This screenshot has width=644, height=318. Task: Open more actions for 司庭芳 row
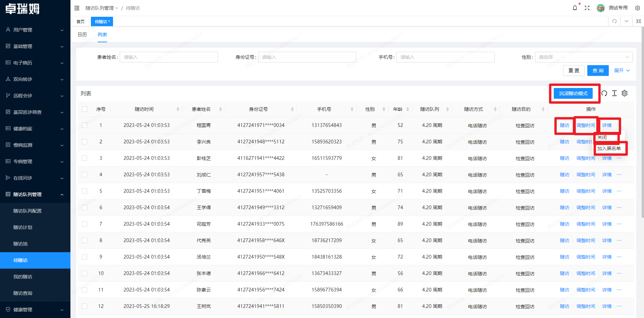[x=619, y=224]
